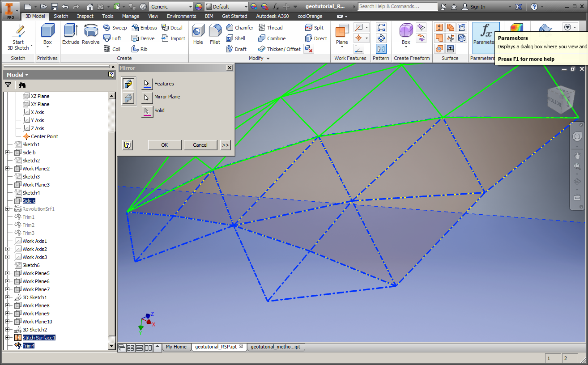The image size is (588, 365).
Task: Click the Derive command
Action: coord(143,38)
